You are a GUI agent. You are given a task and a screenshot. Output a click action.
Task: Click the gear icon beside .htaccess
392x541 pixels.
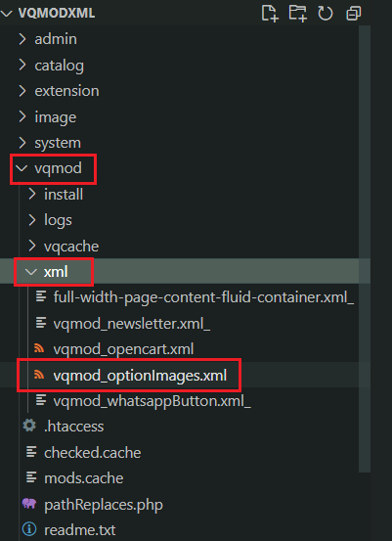tap(29, 426)
